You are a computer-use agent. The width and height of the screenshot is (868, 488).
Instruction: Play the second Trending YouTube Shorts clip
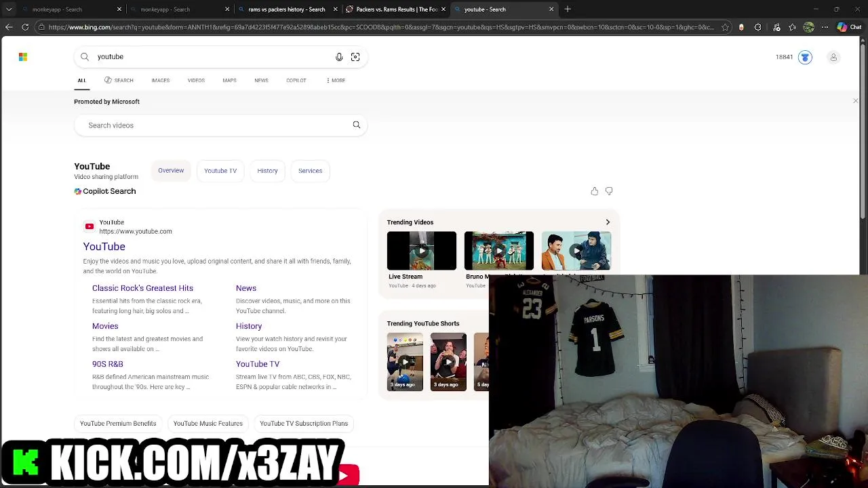(448, 362)
